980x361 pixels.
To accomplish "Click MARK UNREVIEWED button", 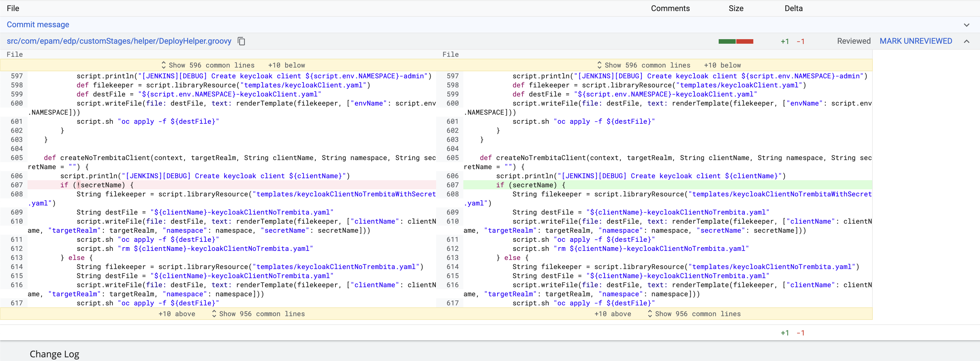I will (x=916, y=41).
